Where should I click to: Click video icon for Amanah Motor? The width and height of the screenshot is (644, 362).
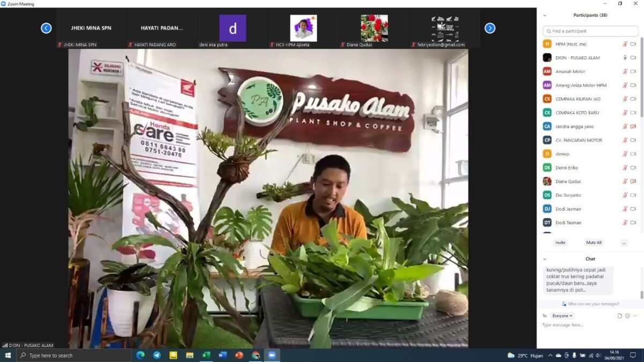pyautogui.click(x=633, y=71)
